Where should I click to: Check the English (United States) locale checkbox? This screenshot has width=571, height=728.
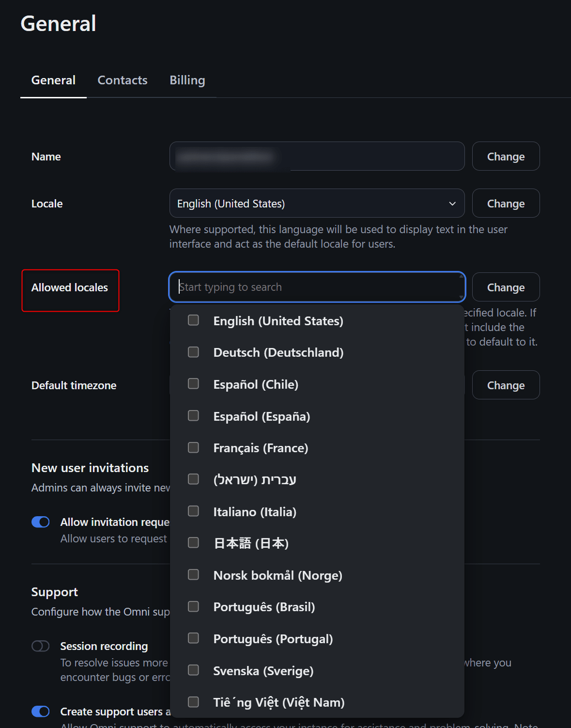coord(193,320)
